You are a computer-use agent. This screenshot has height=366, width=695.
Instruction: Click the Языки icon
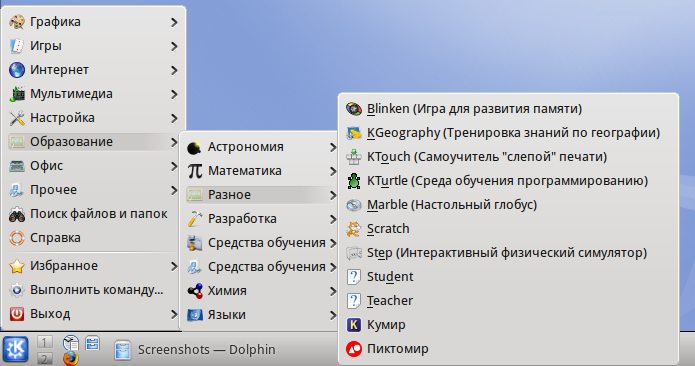tap(195, 315)
